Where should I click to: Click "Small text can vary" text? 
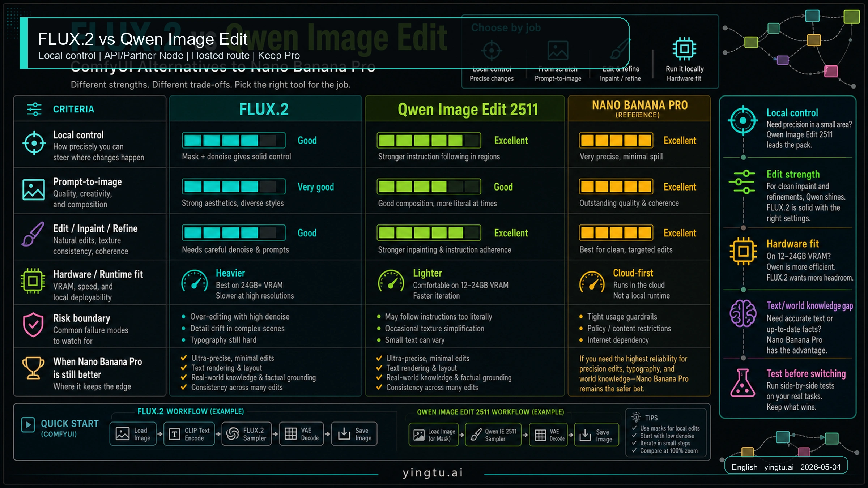click(x=415, y=340)
